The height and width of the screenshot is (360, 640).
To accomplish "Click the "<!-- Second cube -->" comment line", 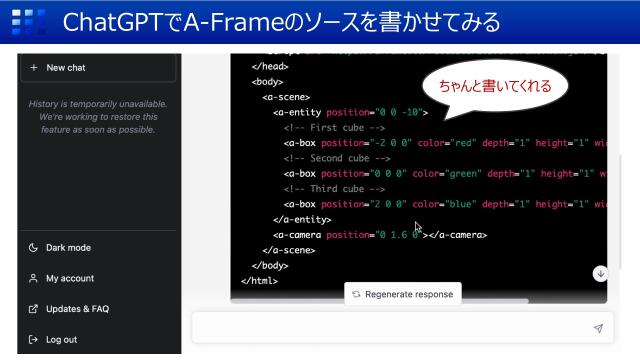I will [337, 158].
